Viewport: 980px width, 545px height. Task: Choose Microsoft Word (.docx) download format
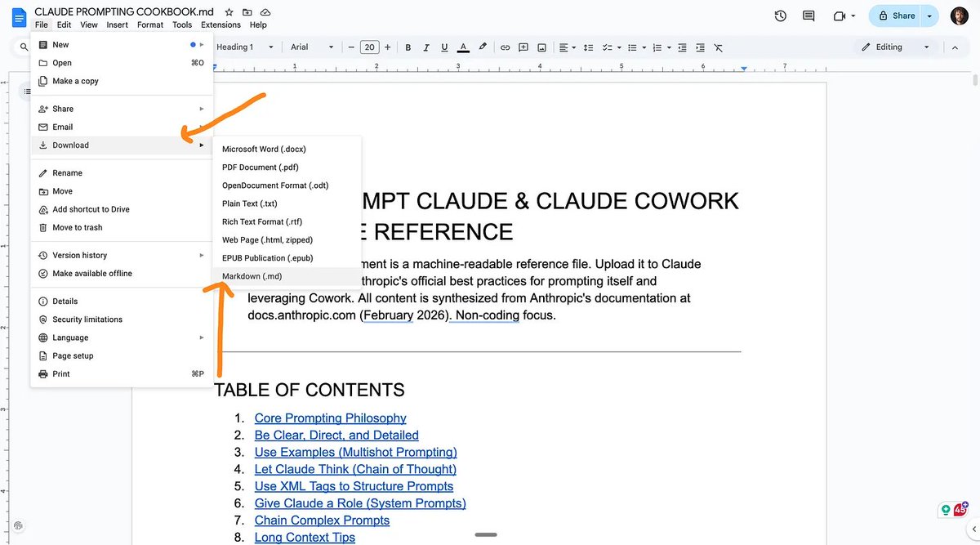(287, 149)
